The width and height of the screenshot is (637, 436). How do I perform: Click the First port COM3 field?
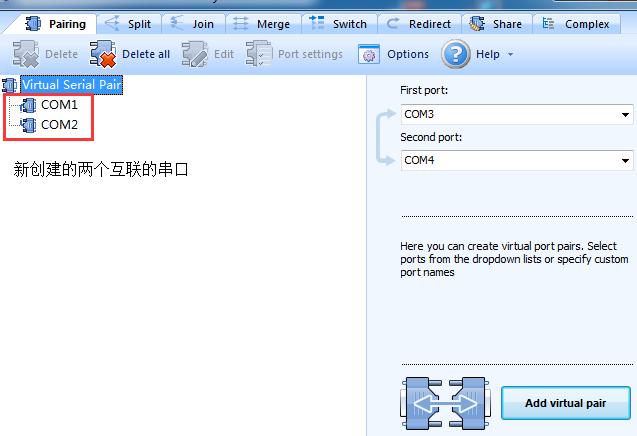click(517, 114)
